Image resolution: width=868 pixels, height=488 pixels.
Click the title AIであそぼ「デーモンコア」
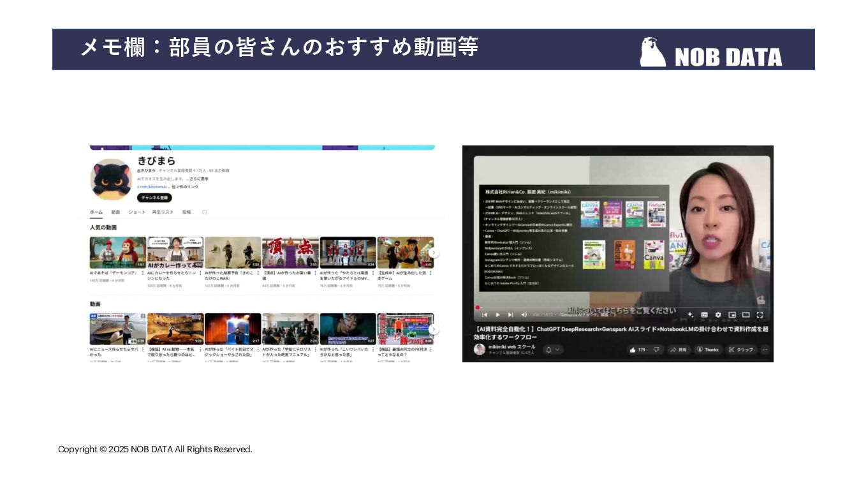[x=114, y=273]
